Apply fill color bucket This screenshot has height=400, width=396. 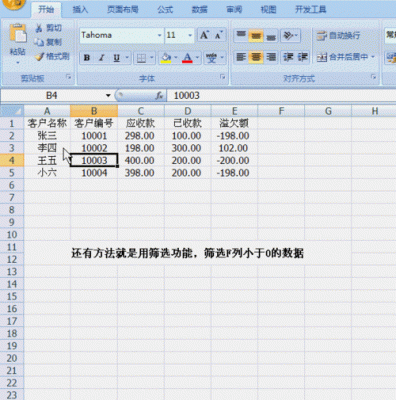[166, 58]
